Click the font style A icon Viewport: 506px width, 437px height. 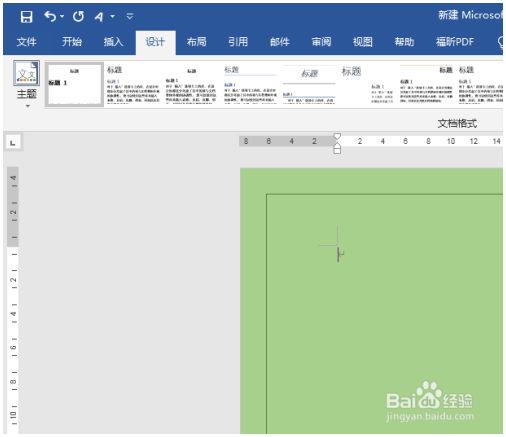click(x=99, y=16)
